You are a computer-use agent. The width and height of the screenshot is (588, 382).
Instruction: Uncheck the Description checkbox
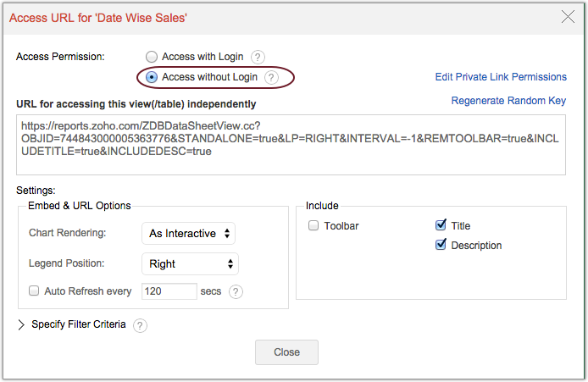click(x=441, y=246)
